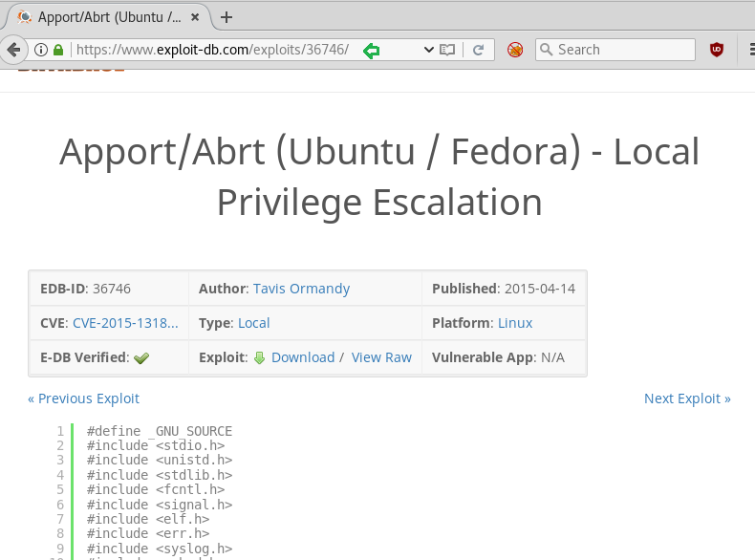Open site information via the info icon
755x560 pixels.
tap(41, 50)
